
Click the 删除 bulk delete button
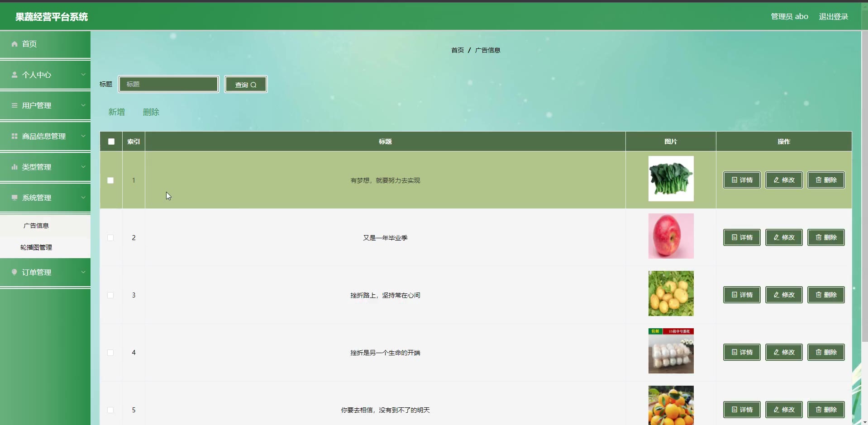point(151,112)
